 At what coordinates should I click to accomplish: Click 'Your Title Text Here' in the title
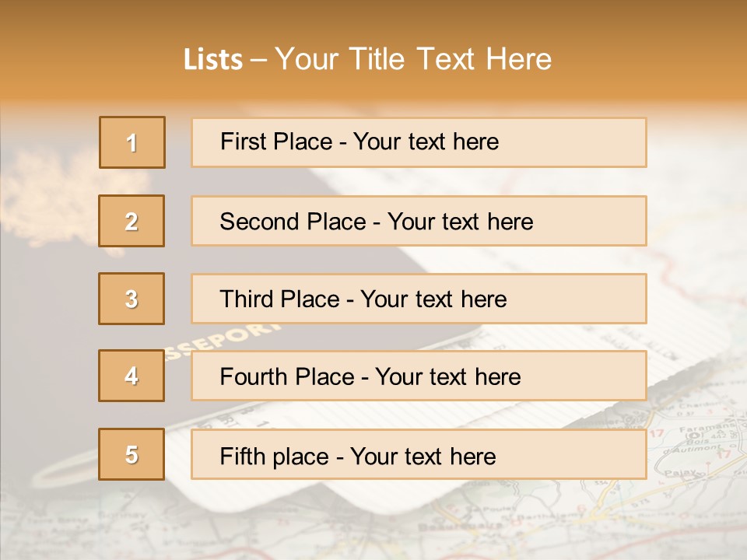point(413,59)
